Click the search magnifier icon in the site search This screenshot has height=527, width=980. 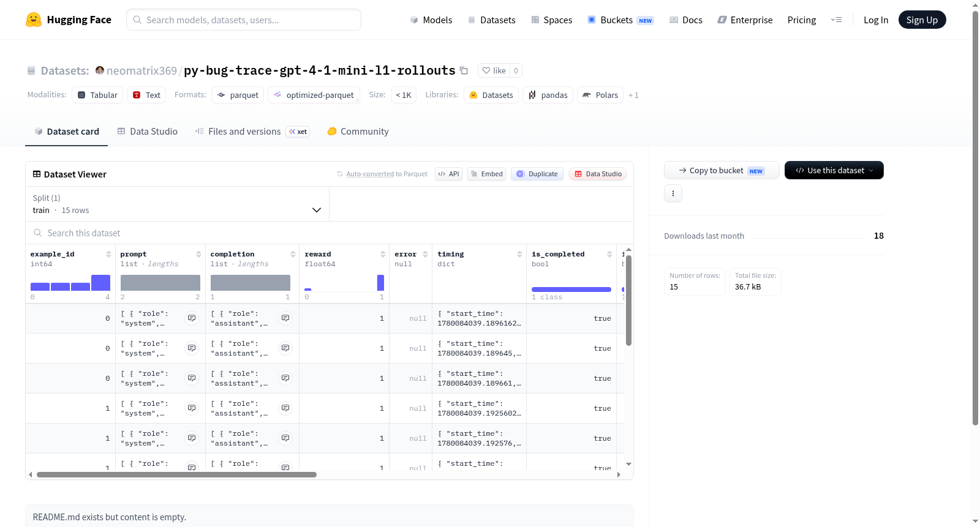137,20
